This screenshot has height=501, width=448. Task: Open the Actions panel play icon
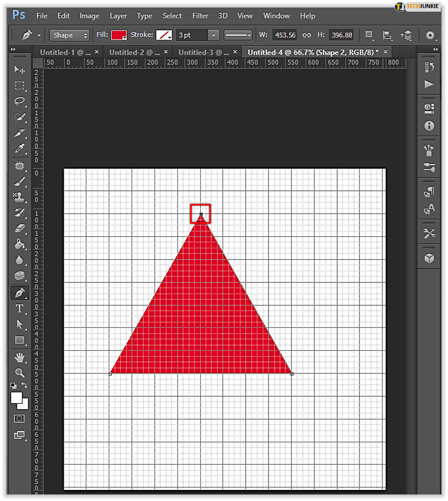[429, 84]
